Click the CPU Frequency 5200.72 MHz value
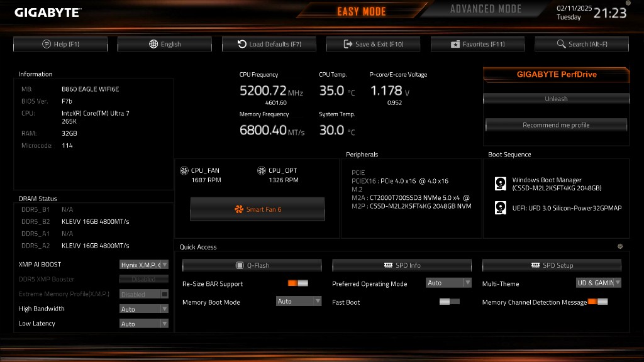Screen dimensions: 644x362 tap(271, 90)
